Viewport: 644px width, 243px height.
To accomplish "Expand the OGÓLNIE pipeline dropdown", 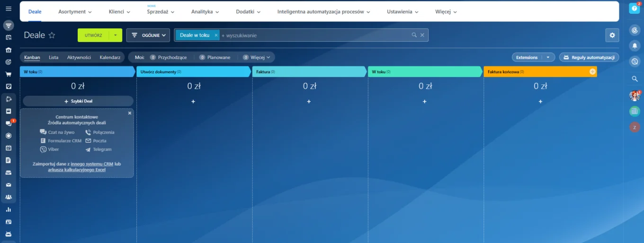I will [148, 35].
